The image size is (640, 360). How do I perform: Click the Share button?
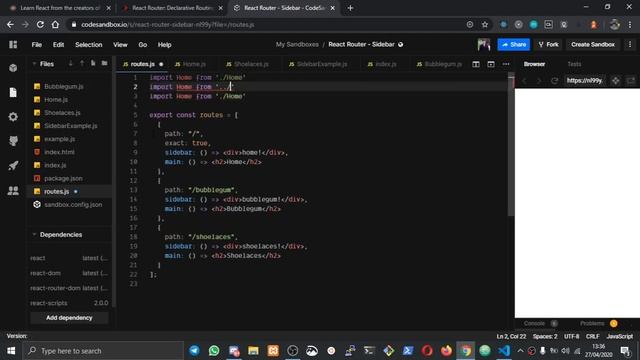[x=513, y=44]
